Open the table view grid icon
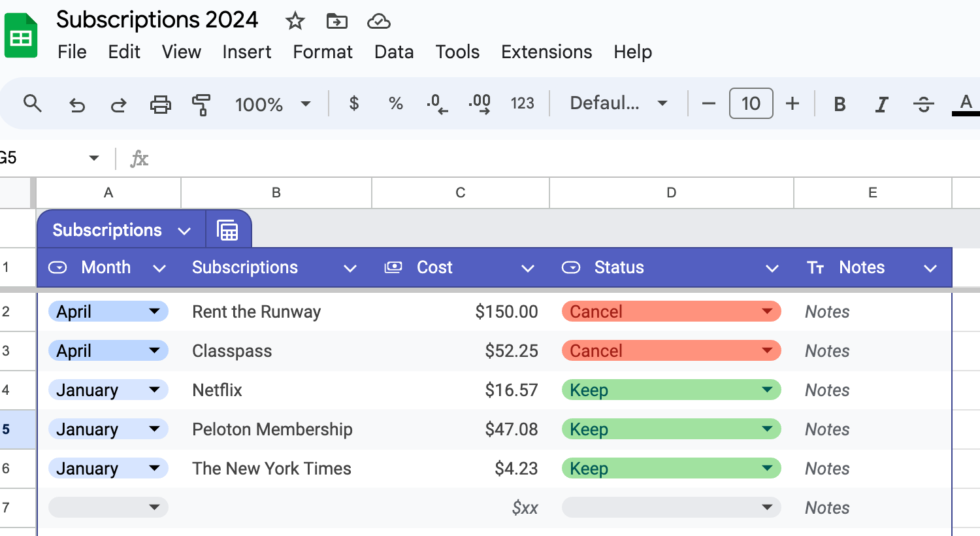The height and width of the screenshot is (536, 980). pos(228,230)
